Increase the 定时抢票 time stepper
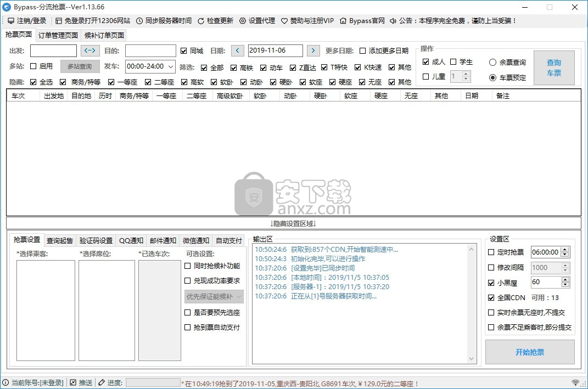The height and width of the screenshot is (389, 588). [x=565, y=250]
